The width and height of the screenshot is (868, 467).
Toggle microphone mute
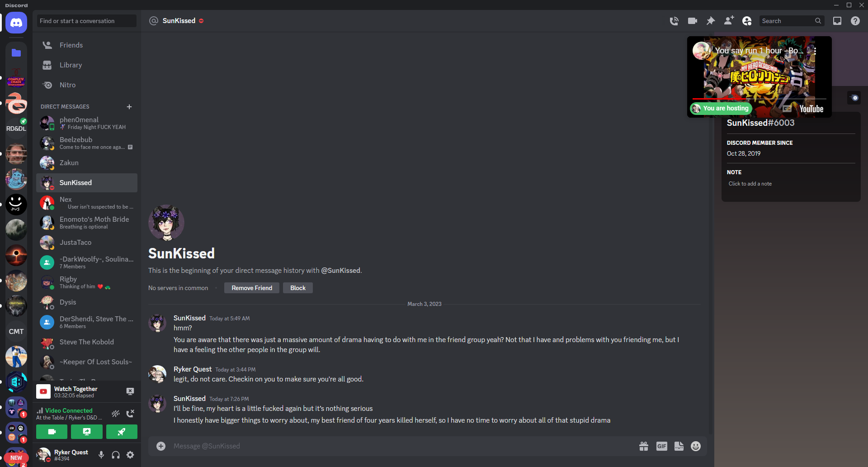coord(101,455)
